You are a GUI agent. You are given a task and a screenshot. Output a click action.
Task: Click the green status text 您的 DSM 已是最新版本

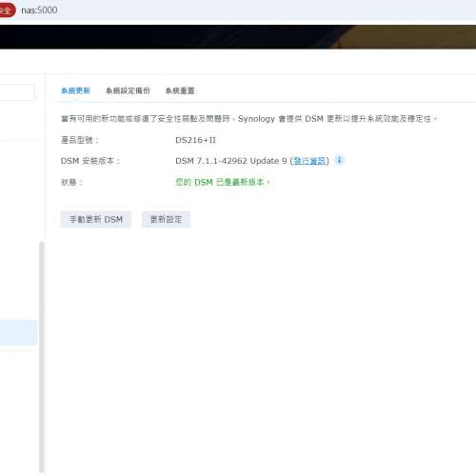(x=222, y=182)
